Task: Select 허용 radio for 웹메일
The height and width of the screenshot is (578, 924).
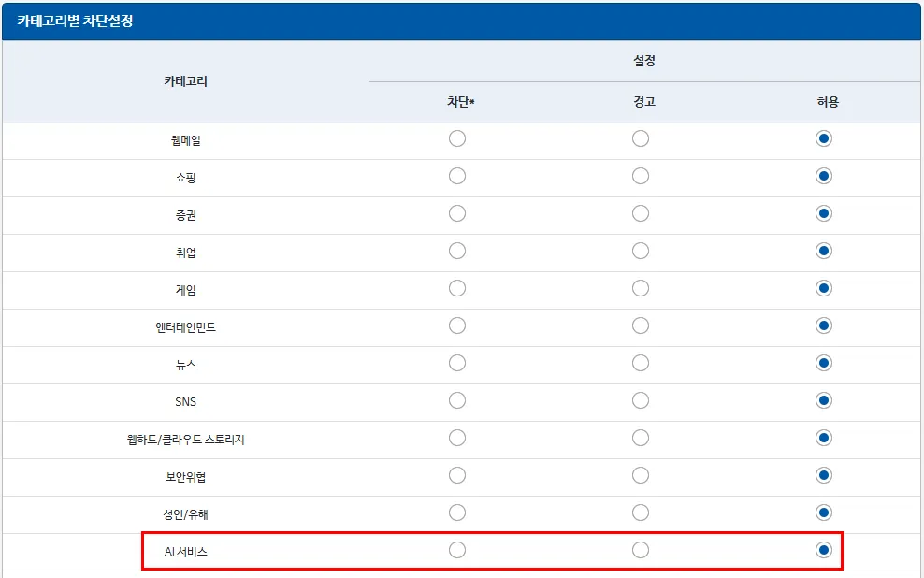Action: coord(824,138)
